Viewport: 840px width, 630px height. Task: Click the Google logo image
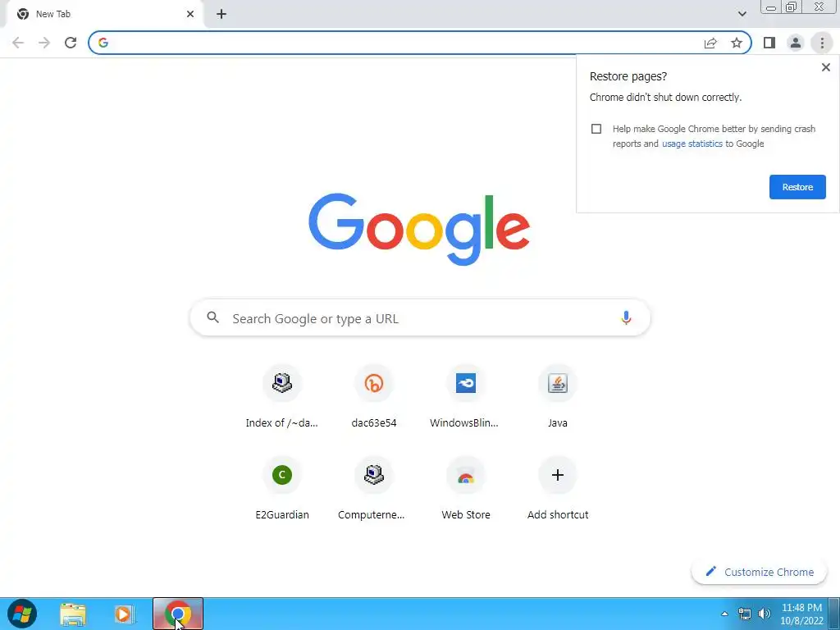pos(419,230)
